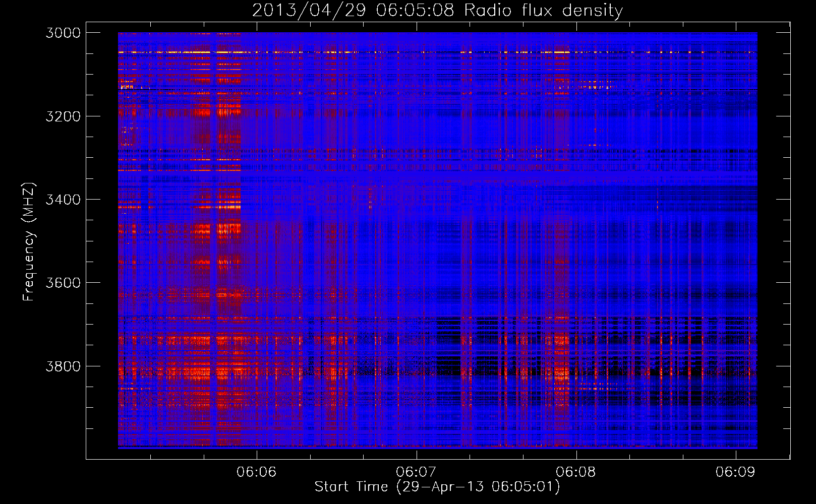Click the 06:06 time tick label

257,472
